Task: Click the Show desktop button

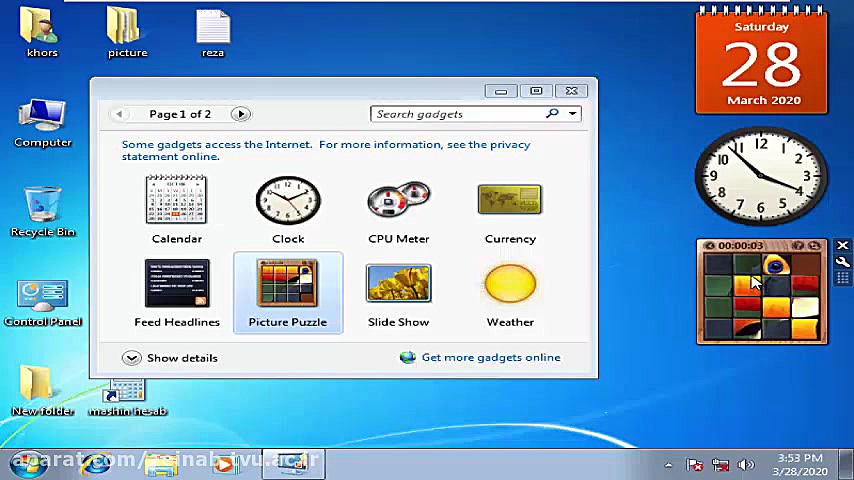Action: [846, 464]
